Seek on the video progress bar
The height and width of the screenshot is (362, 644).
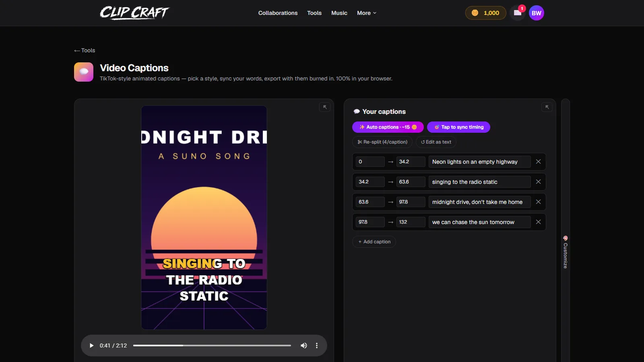pyautogui.click(x=212, y=346)
